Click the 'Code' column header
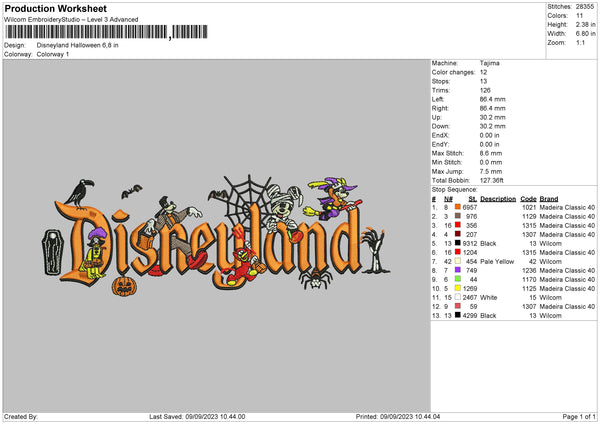The width and height of the screenshot is (600, 424). [x=528, y=199]
